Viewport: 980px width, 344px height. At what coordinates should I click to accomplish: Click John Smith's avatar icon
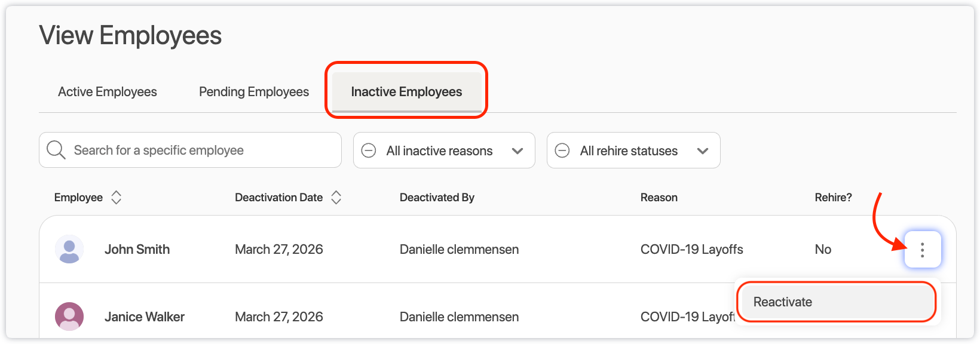tap(69, 249)
